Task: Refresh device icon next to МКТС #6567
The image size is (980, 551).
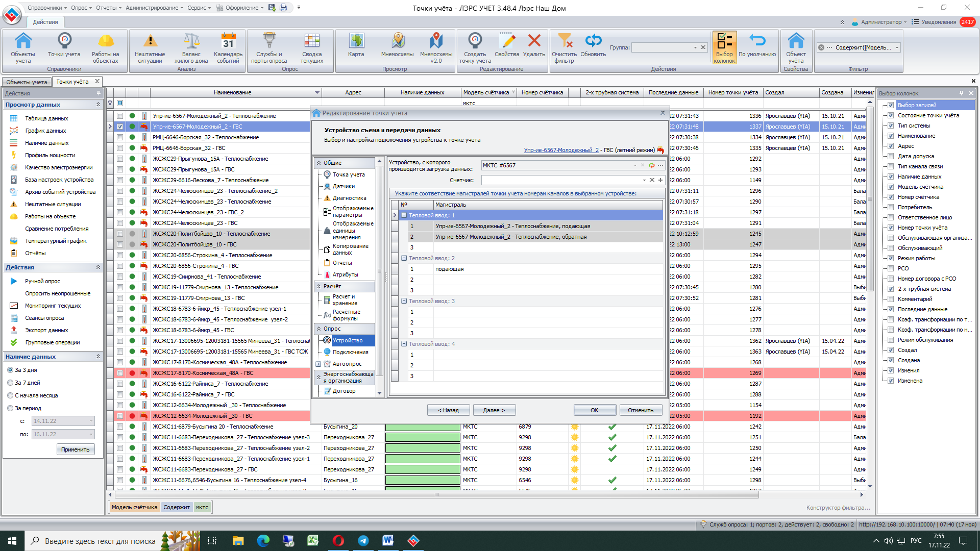Action: pyautogui.click(x=652, y=165)
